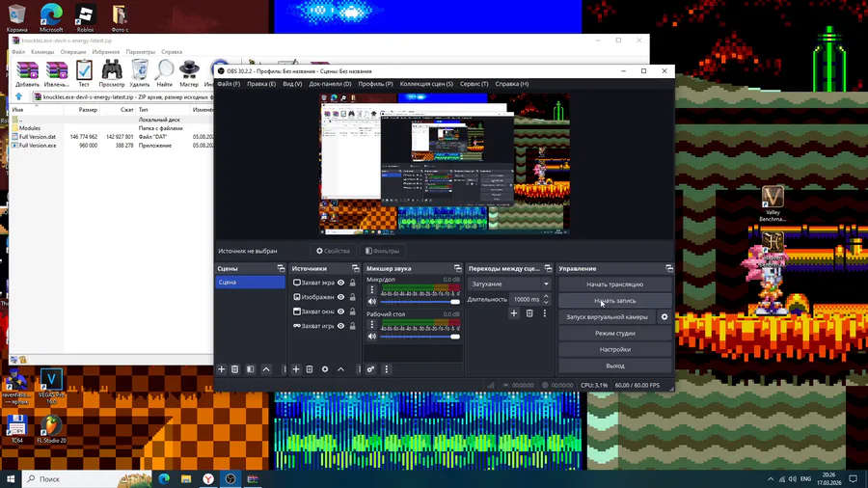The height and width of the screenshot is (488, 868).
Task: Undock the Controls panel
Action: point(669,268)
